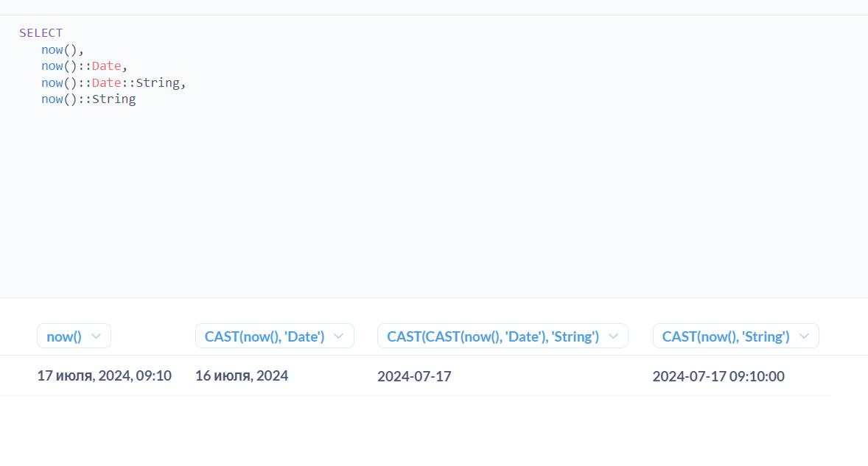Open the dropdown arrow on CAST(now(), 'String')
The image size is (868, 466).
pos(804,336)
